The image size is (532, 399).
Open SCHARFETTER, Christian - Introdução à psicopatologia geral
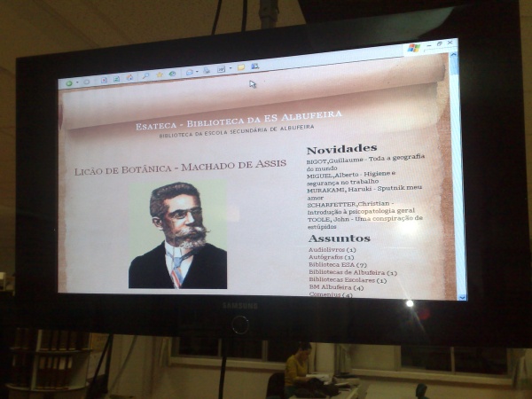[361, 207]
